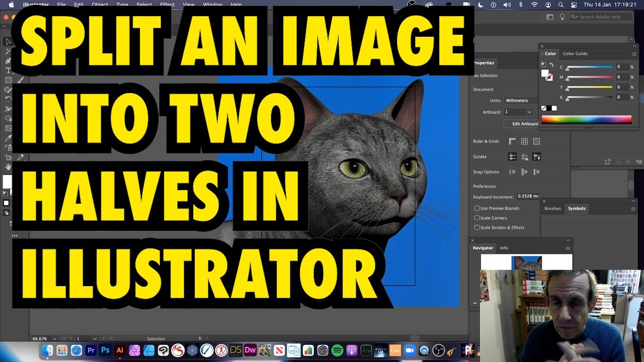Show rulers icon in Ruler & Grids

coord(512,141)
